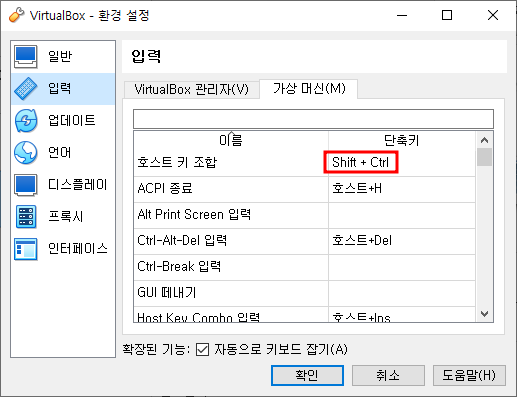Cancel with the 취소 button
Screen dimensions: 517x397
(388, 375)
